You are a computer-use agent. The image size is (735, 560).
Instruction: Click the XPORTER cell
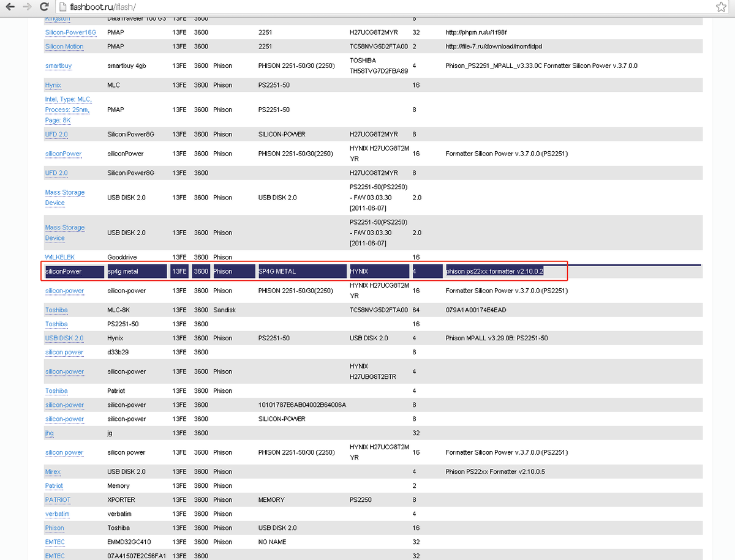[x=121, y=499]
